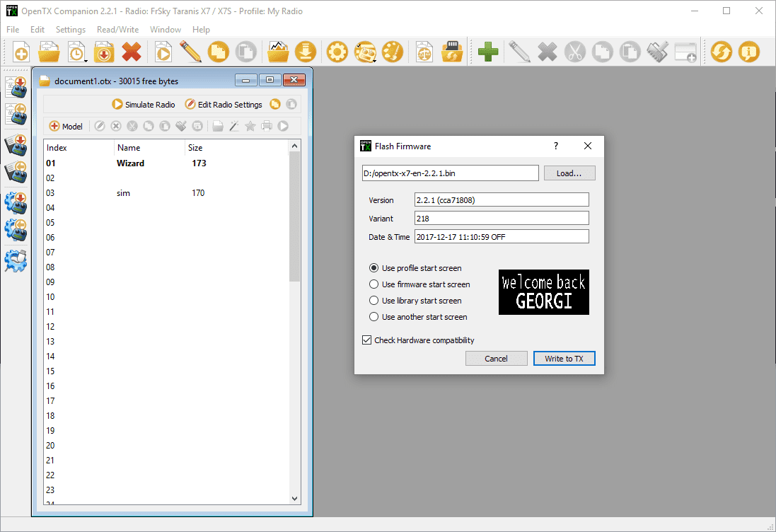
Task: Save the file with the folder down-arrow icon
Action: coord(104,52)
